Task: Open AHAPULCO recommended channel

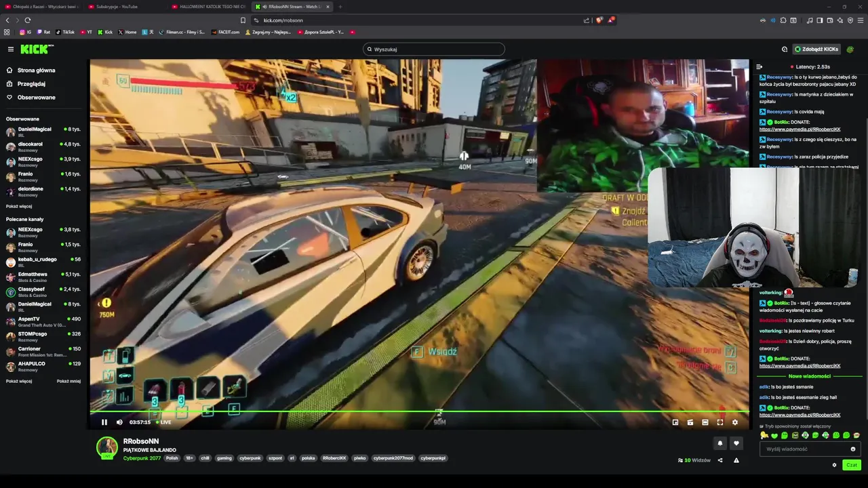Action: tap(43, 366)
